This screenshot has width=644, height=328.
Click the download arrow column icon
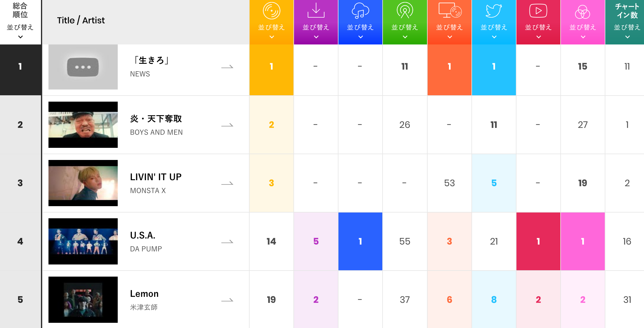tap(316, 10)
